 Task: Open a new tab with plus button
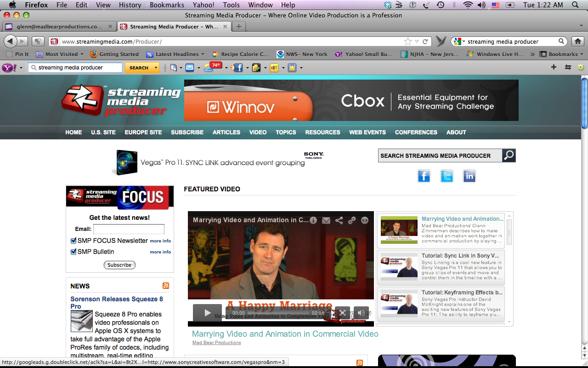(x=238, y=27)
